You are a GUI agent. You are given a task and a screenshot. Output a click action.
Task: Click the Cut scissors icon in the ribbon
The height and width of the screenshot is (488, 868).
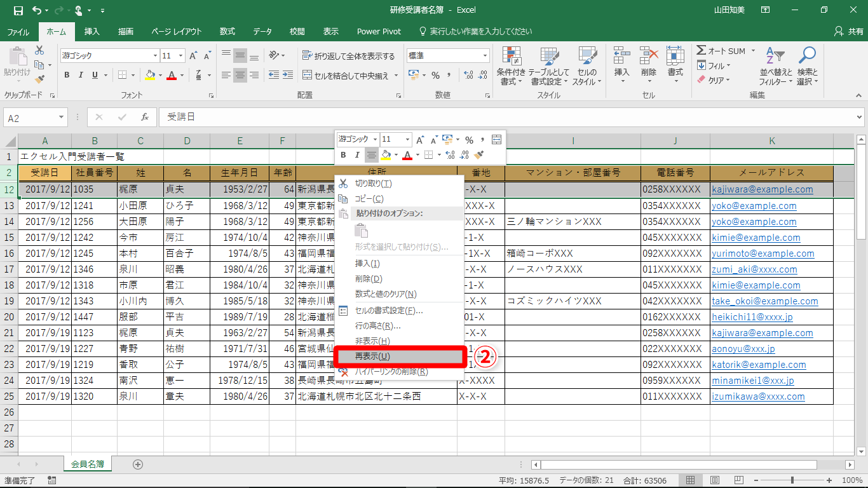pyautogui.click(x=39, y=50)
